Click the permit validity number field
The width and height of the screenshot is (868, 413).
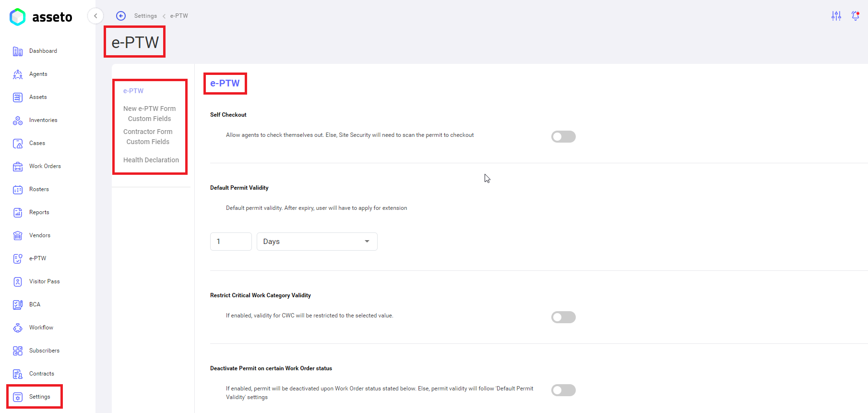coord(231,242)
